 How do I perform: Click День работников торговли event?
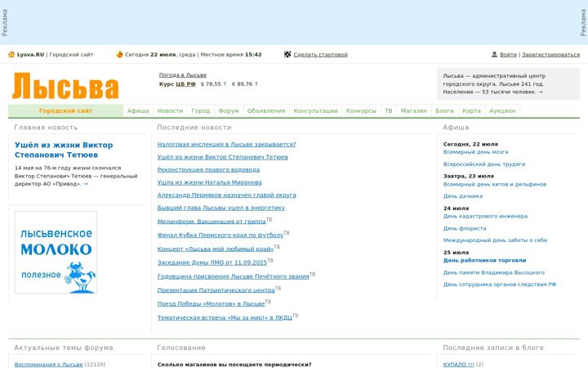pos(484,260)
